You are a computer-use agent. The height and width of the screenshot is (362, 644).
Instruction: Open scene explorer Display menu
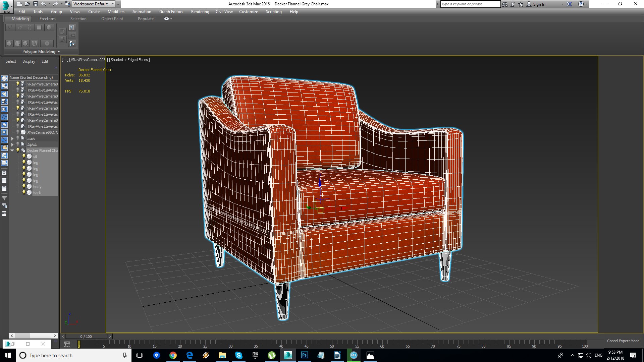click(x=29, y=61)
